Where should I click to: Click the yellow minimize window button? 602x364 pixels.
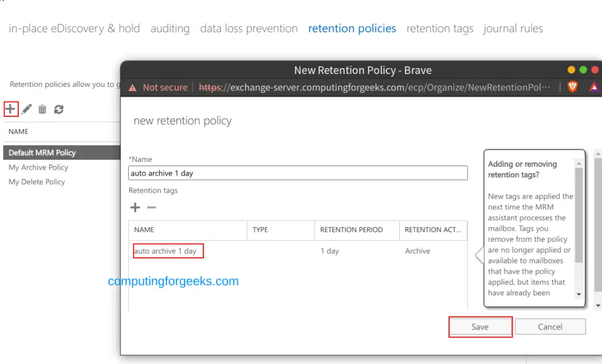pos(571,69)
